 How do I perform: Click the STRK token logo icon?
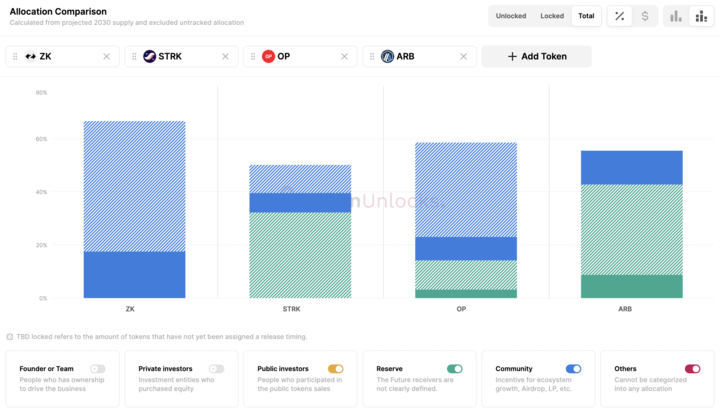[150, 56]
